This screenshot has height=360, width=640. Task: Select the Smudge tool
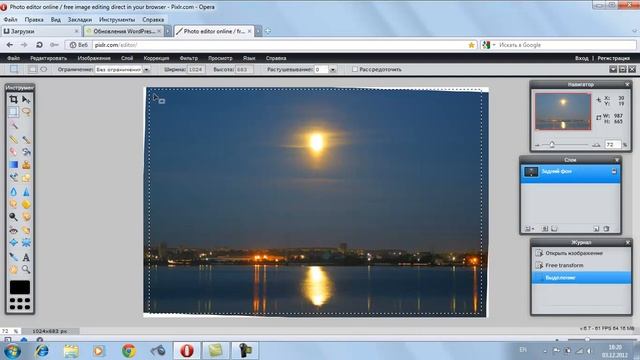[13, 204]
